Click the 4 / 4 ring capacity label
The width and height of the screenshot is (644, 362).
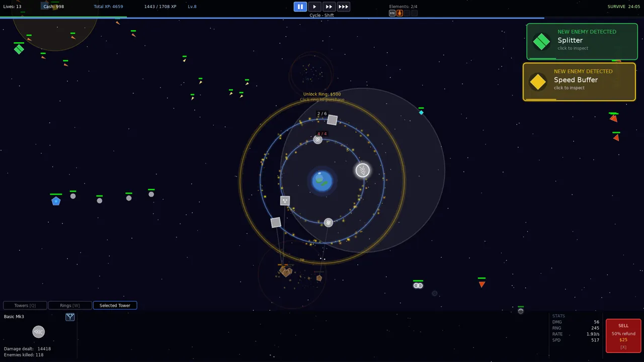pos(322,134)
